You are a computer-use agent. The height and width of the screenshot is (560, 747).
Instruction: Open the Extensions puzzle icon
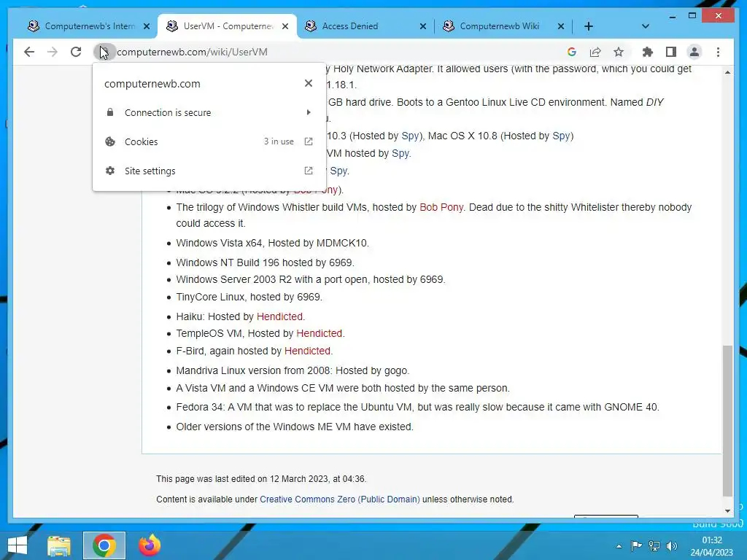pos(648,52)
